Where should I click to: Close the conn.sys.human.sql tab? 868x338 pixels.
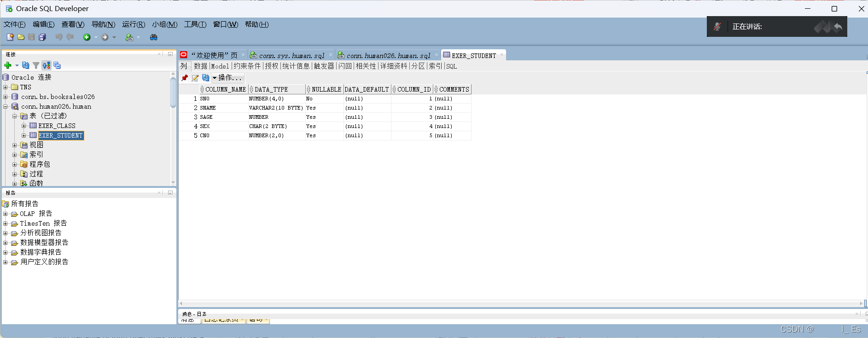point(330,55)
